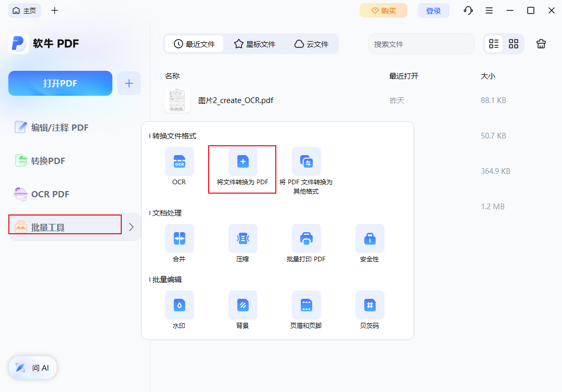Click the 打开PDF button

point(60,83)
